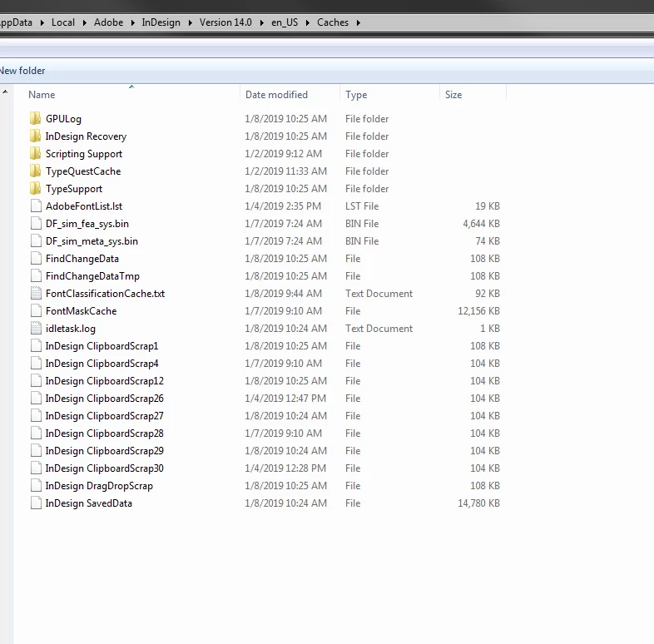This screenshot has width=654, height=644.
Task: Select the TypeQuestCache folder name
Action: click(83, 171)
